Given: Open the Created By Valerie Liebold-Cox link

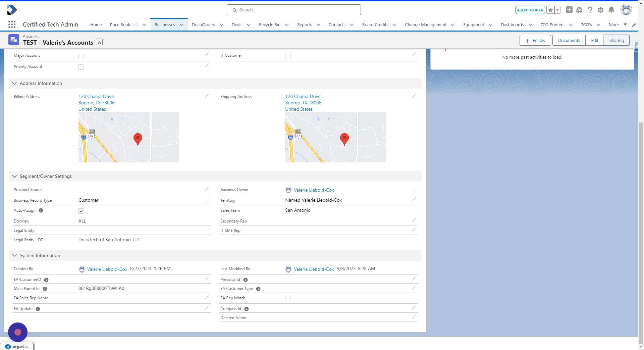Looking at the screenshot, I should tap(107, 269).
